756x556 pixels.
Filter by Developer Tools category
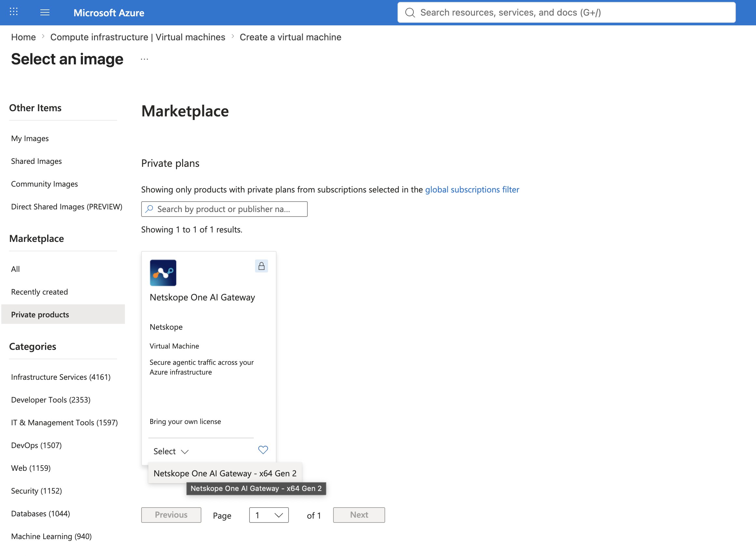click(x=51, y=400)
